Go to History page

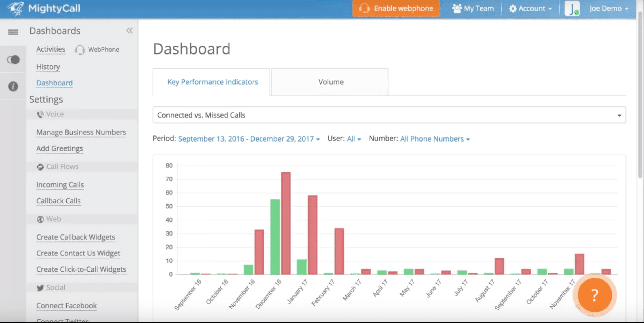point(48,67)
